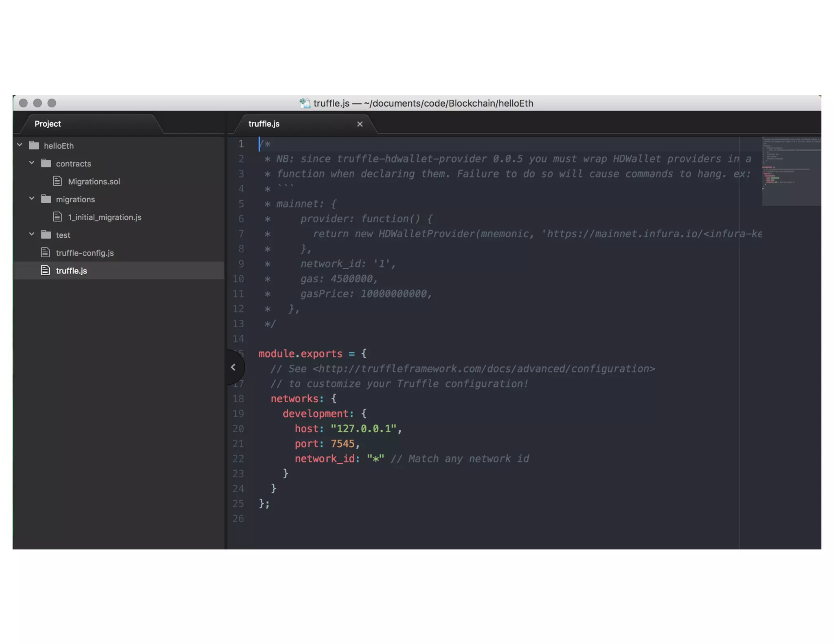The width and height of the screenshot is (834, 644).
Task: Close the truffle.js tab
Action: (360, 124)
